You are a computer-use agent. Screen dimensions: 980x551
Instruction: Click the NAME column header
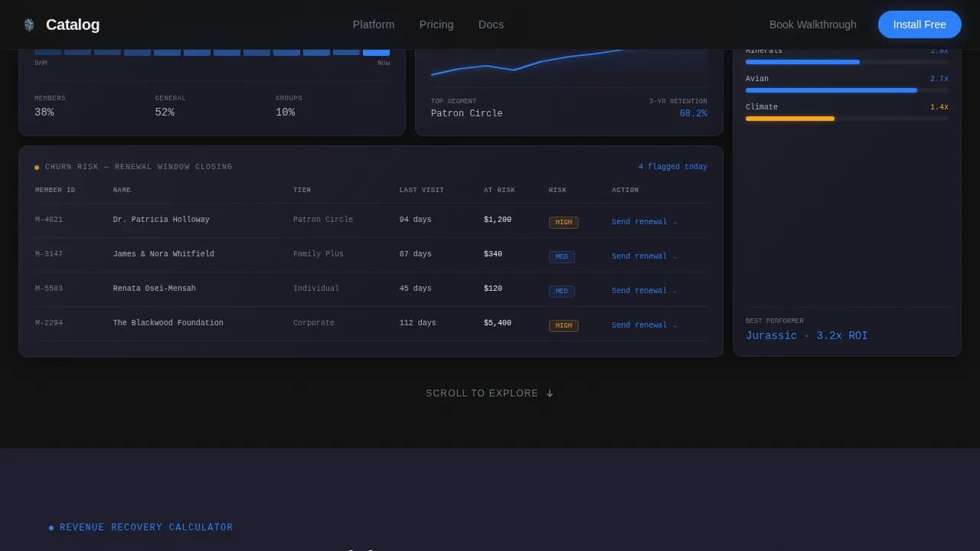[122, 190]
